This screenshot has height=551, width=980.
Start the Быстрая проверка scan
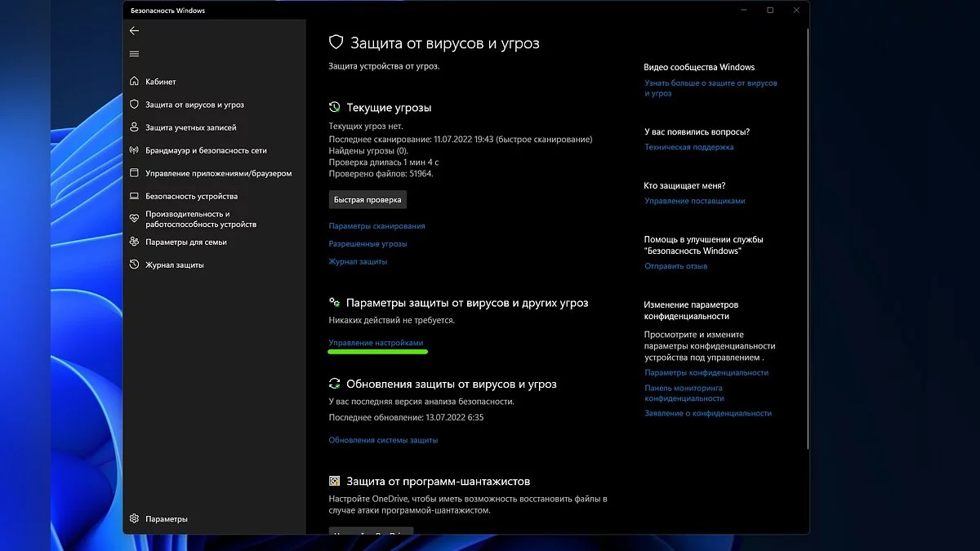click(x=367, y=199)
